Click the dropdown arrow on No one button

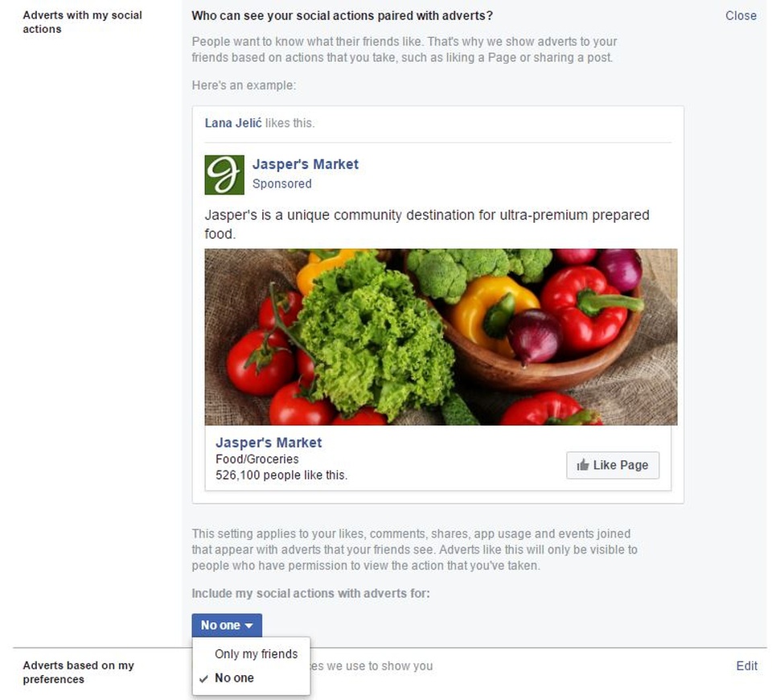tap(248, 626)
